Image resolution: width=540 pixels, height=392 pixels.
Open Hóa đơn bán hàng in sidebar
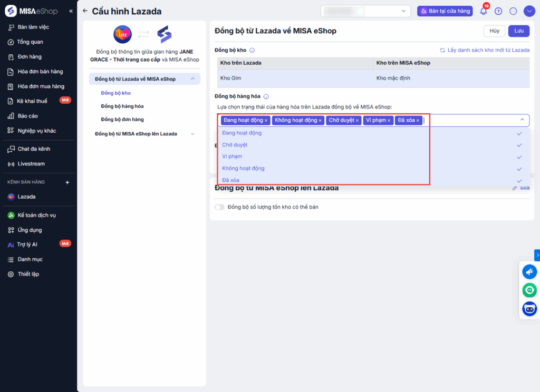click(40, 71)
